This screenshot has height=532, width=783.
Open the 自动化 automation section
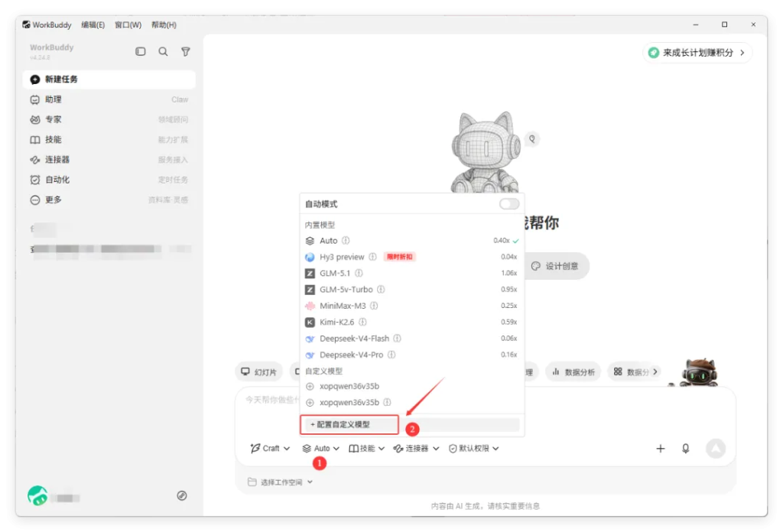109,180
